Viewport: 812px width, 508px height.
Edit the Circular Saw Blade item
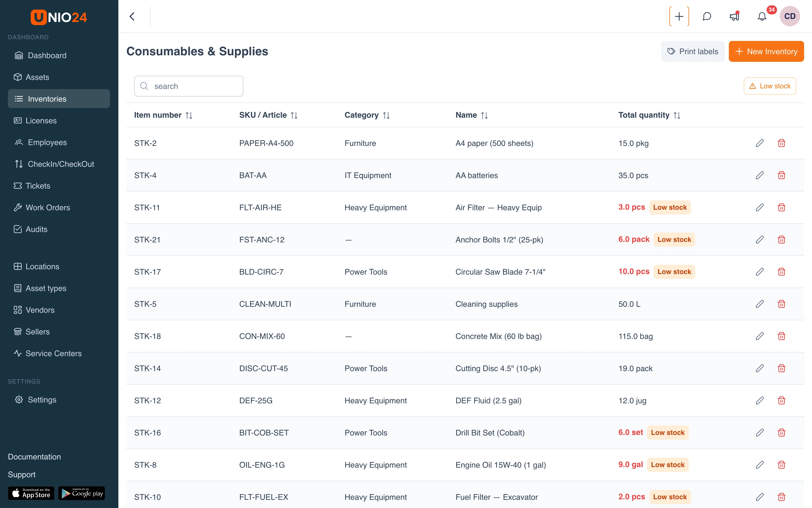760,272
